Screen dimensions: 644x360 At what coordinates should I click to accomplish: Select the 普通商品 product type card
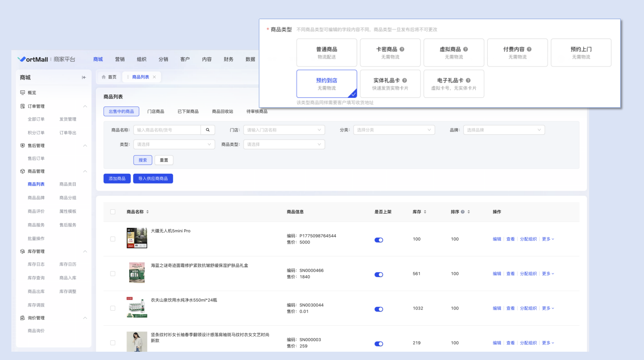[x=326, y=53]
